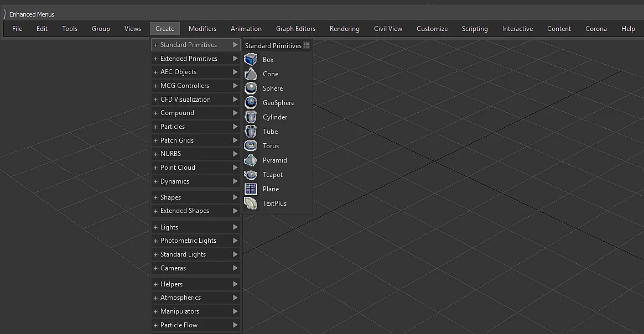644x334 pixels.
Task: Click the Box primitive icon
Action: coord(251,60)
